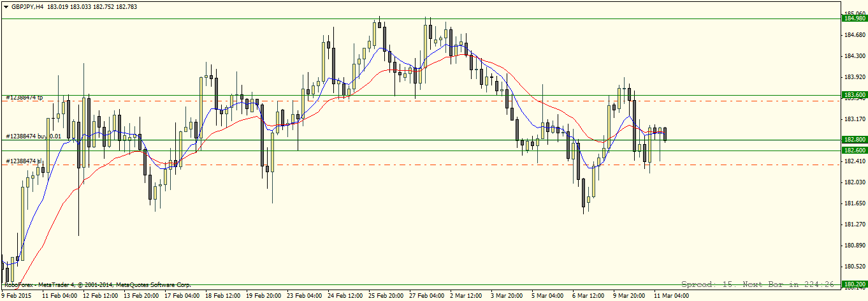Click the 3 Mar 20:00 time label
868x301 pixels.
507,296
